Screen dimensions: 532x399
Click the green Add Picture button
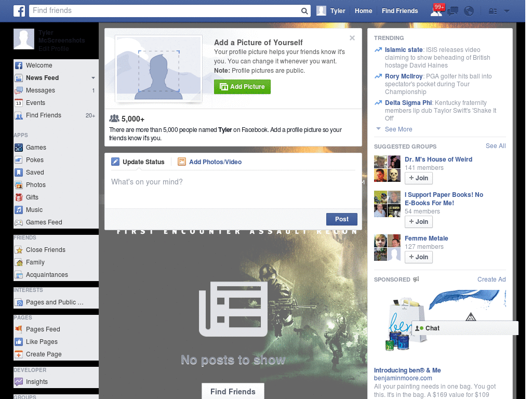[242, 87]
